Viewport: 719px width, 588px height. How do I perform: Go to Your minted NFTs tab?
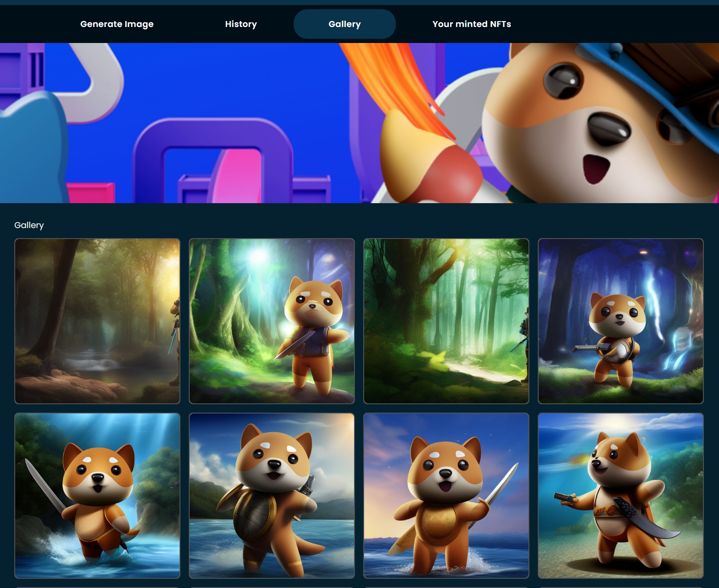click(471, 24)
